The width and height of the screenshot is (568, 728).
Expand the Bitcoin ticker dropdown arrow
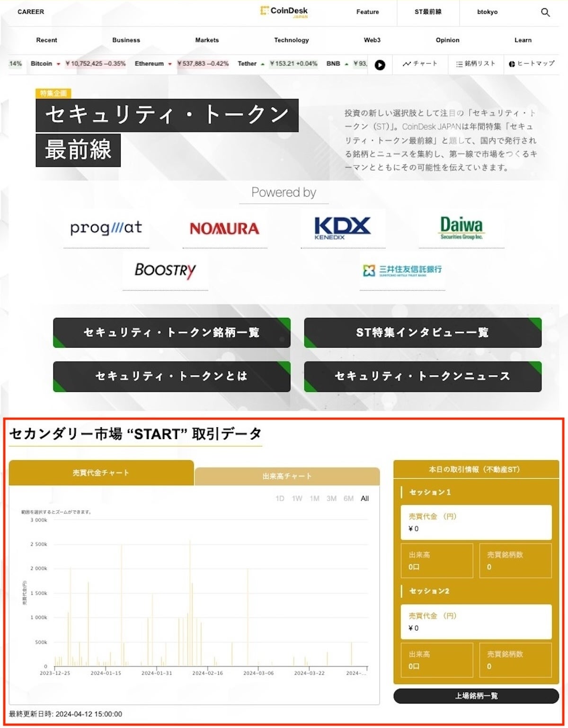[58, 64]
